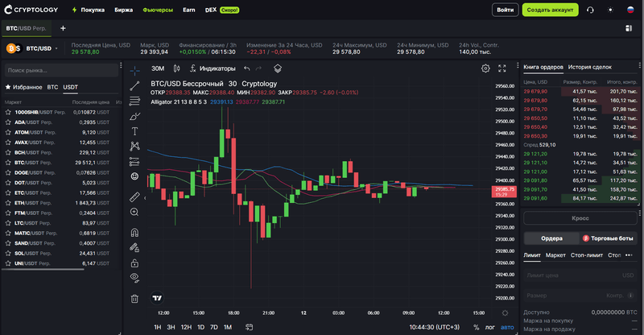The image size is (644, 335).
Task: Switch to Торговые боты tab
Action: click(609, 238)
